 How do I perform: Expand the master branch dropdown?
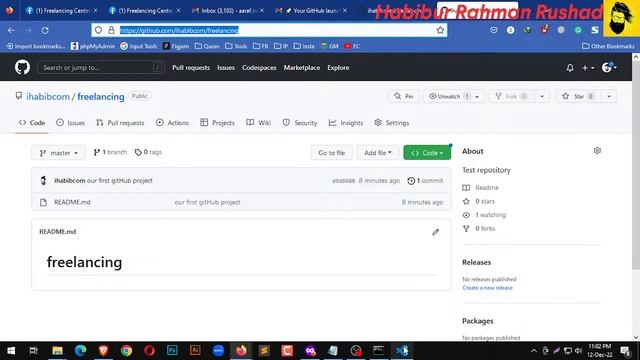(x=58, y=153)
